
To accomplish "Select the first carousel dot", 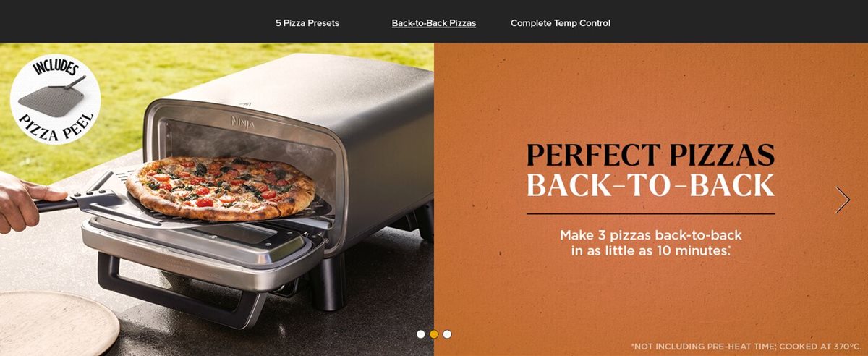I will coord(421,334).
